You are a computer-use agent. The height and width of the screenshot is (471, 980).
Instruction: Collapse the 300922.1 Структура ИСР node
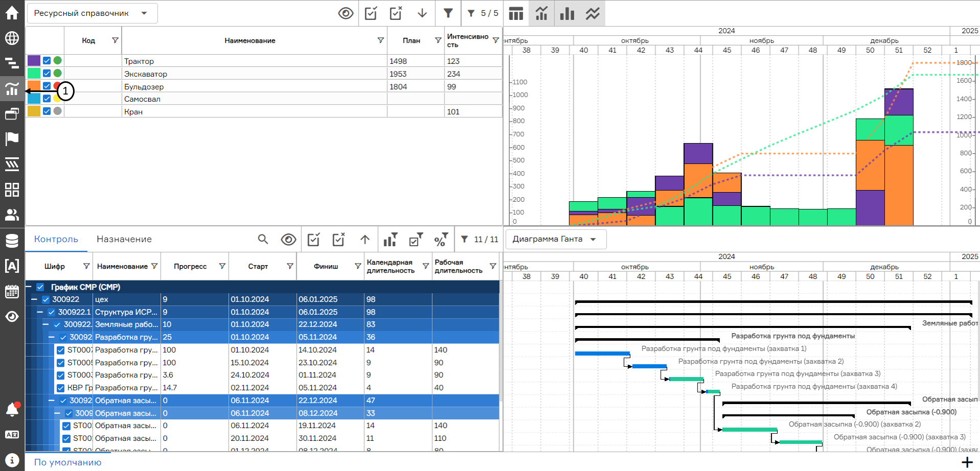pos(40,312)
